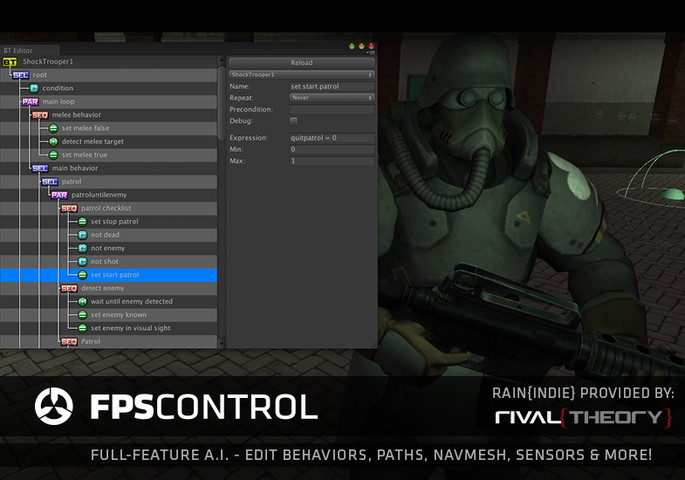Click the set enemy in visual sight icon

pyautogui.click(x=83, y=328)
